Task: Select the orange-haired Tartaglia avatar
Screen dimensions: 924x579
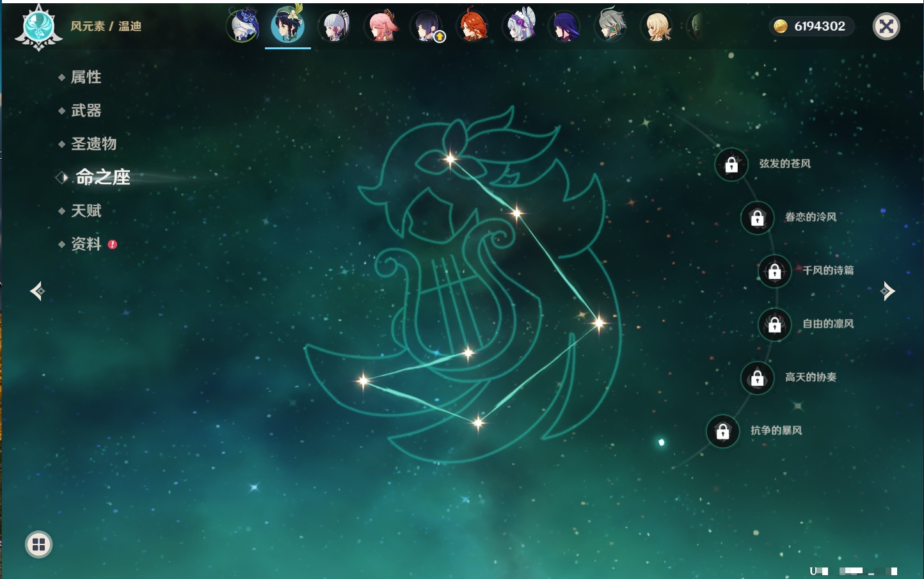Action: pos(473,27)
